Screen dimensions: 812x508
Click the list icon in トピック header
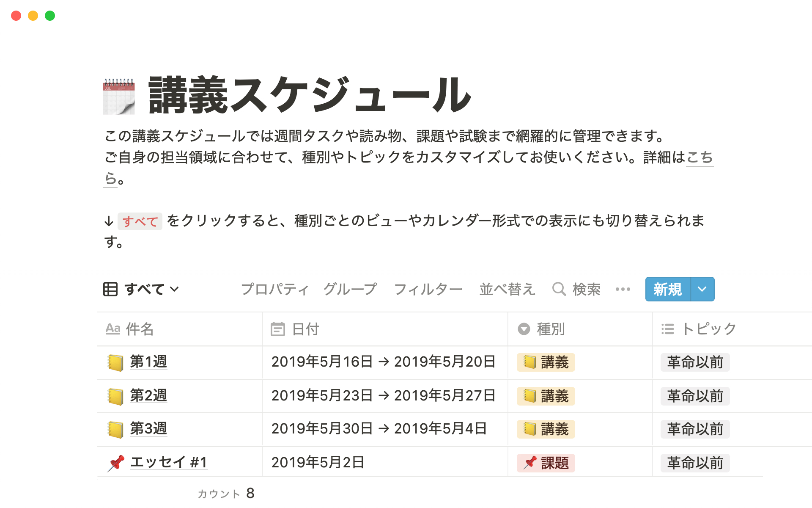point(668,329)
